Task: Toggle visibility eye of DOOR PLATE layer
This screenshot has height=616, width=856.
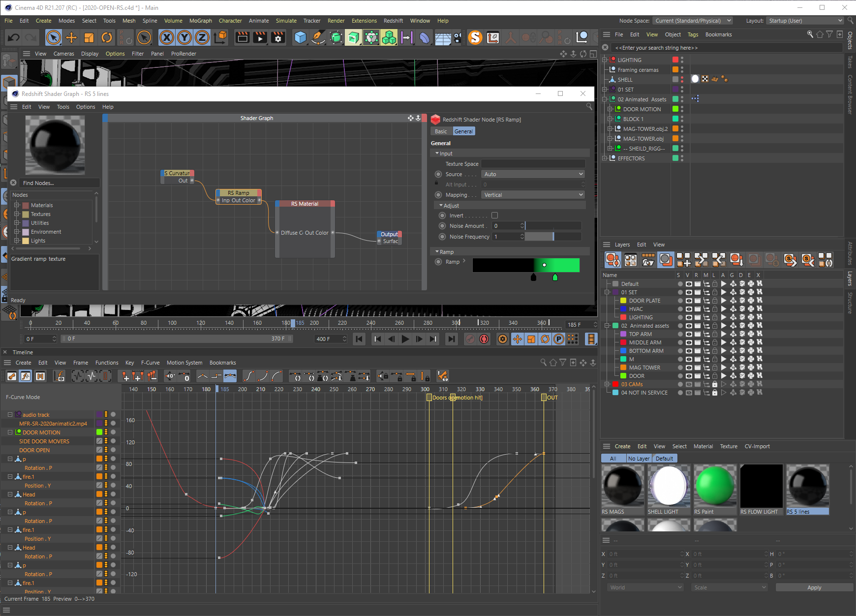Action: (x=689, y=301)
